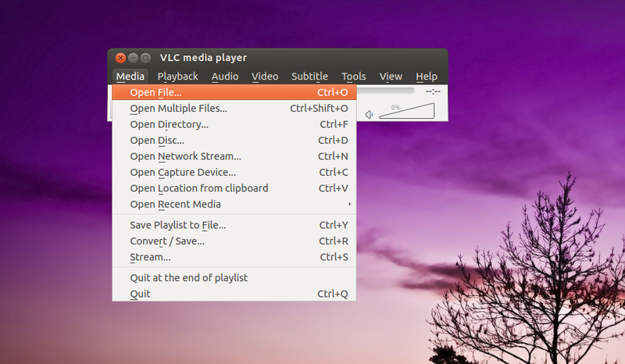Viewport: 625px width, 364px height.
Task: Close the VLC media player window
Action: pyautogui.click(x=120, y=58)
